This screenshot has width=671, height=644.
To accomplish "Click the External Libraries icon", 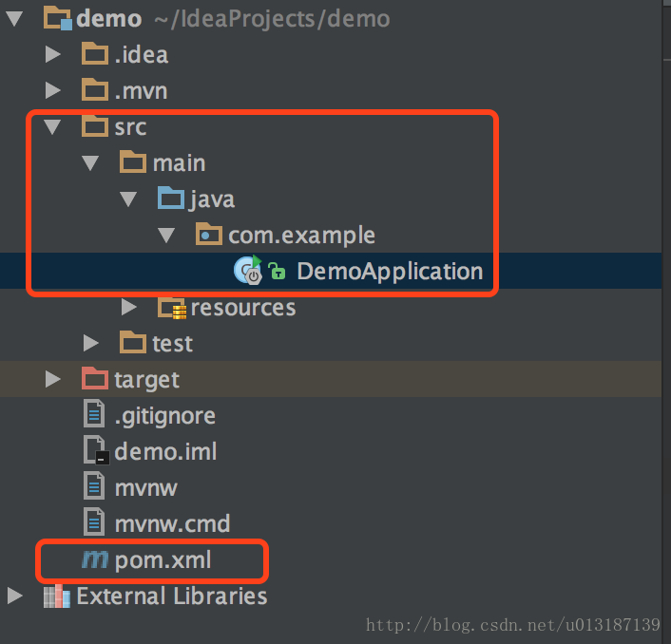I will 57,597.
